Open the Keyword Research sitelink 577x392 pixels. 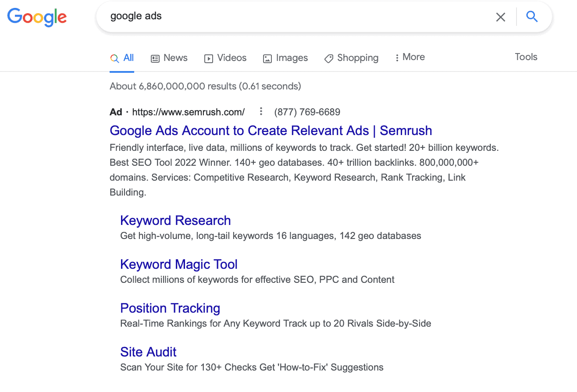click(175, 221)
